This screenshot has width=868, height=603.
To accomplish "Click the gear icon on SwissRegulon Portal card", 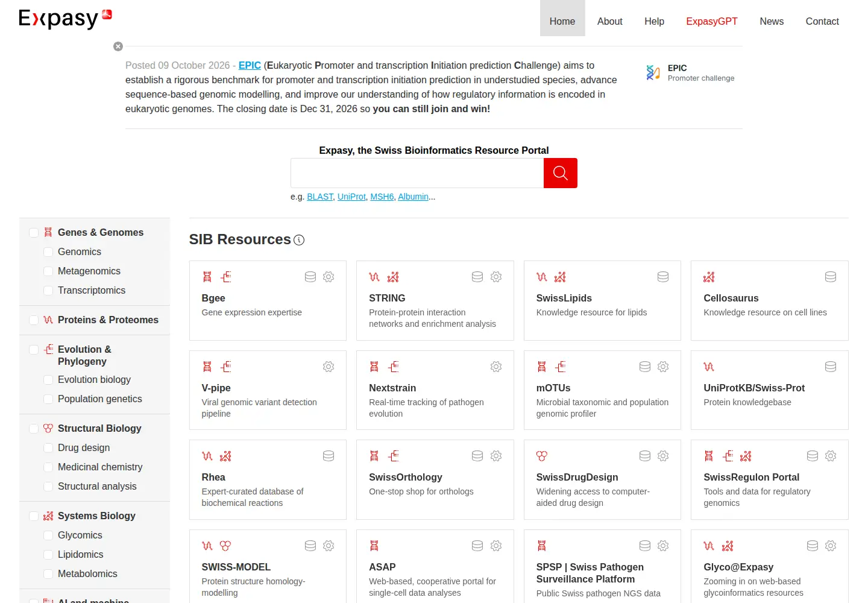I will [x=831, y=456].
